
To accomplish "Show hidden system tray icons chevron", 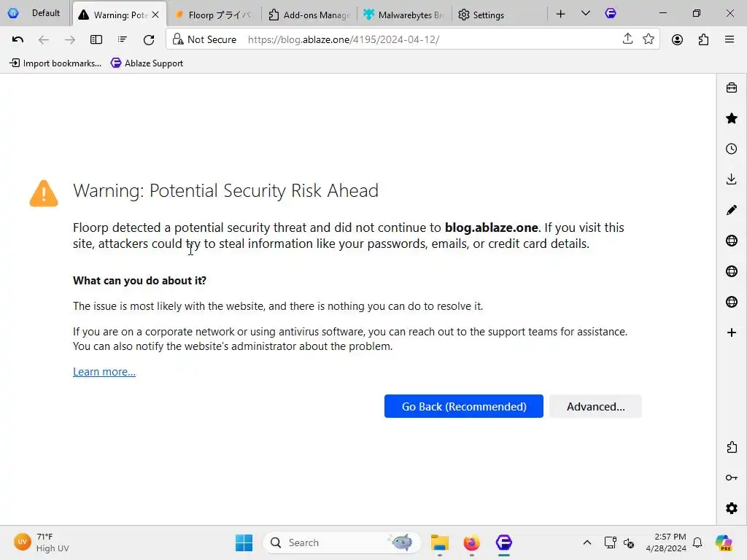I will coord(587,542).
